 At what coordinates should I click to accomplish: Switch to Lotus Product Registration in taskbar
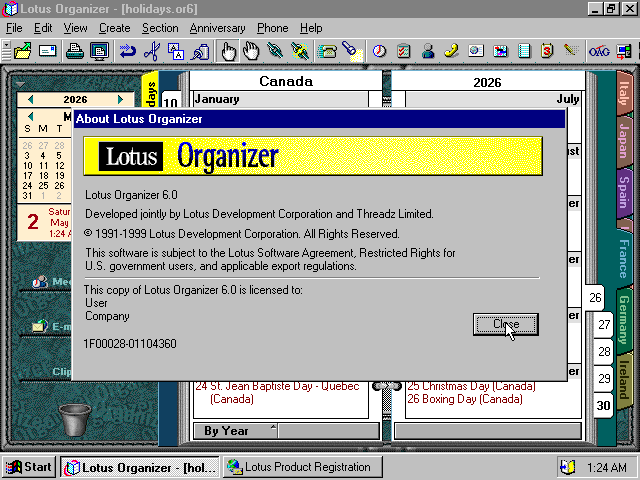(302, 467)
